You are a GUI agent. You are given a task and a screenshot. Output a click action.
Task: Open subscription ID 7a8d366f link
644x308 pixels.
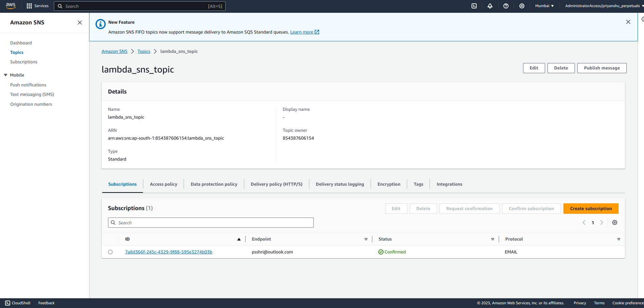coord(169,252)
